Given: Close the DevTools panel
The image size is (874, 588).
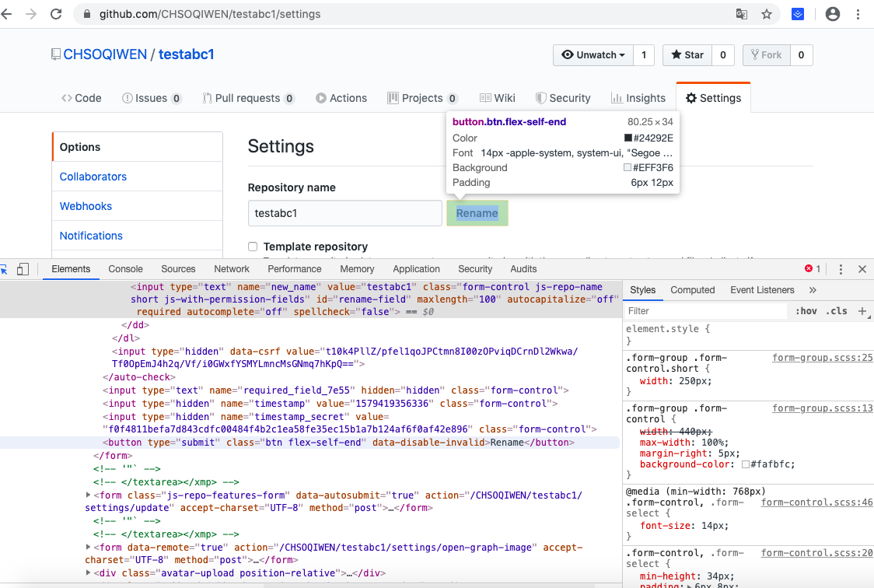Looking at the screenshot, I should click(862, 269).
